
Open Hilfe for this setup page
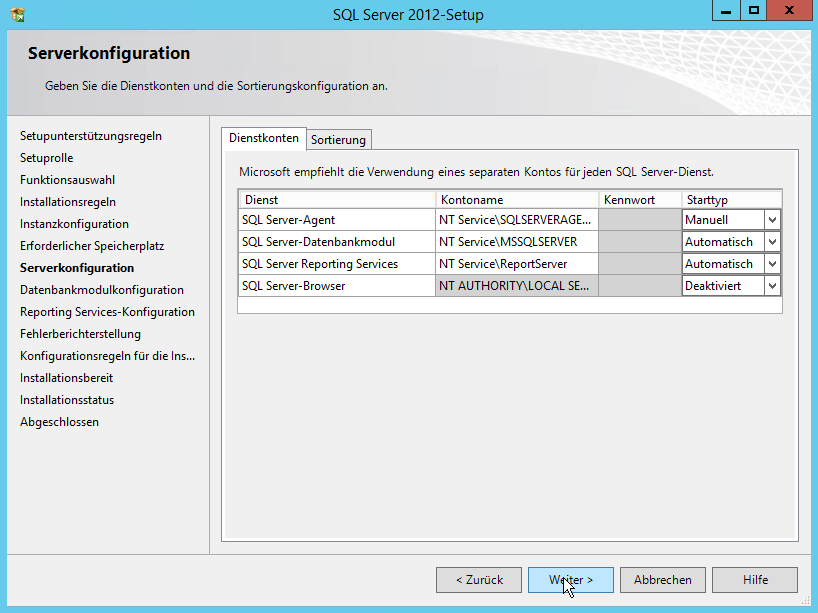[755, 580]
